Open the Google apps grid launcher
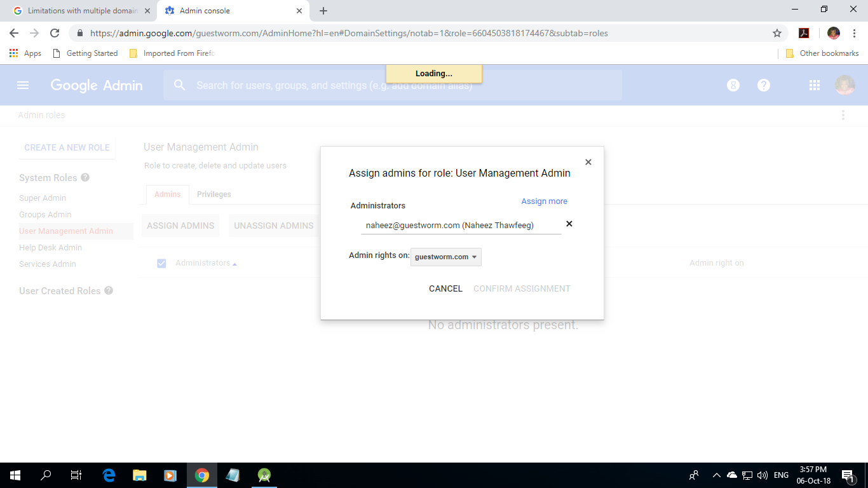 815,85
